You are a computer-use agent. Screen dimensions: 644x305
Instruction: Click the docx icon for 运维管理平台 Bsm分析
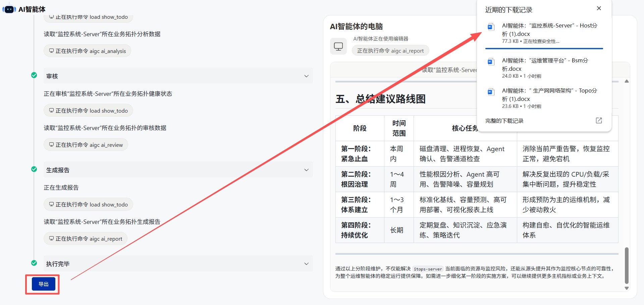pyautogui.click(x=491, y=62)
